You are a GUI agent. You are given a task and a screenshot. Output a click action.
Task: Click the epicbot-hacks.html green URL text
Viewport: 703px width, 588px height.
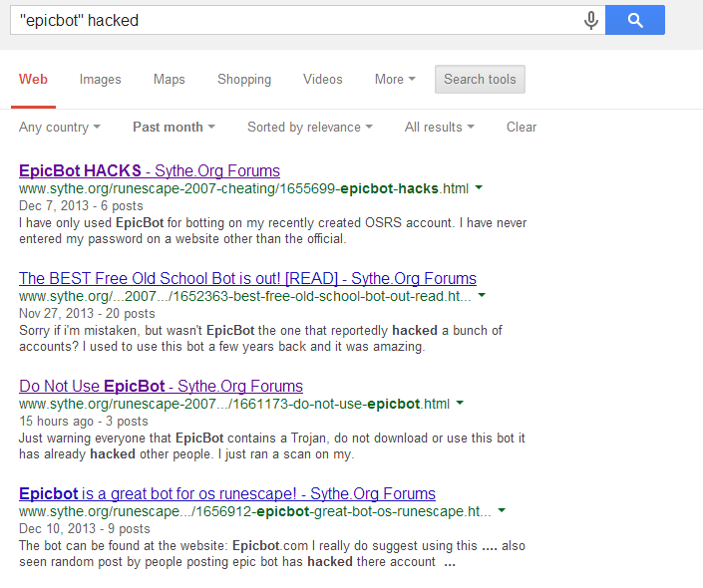tap(243, 188)
